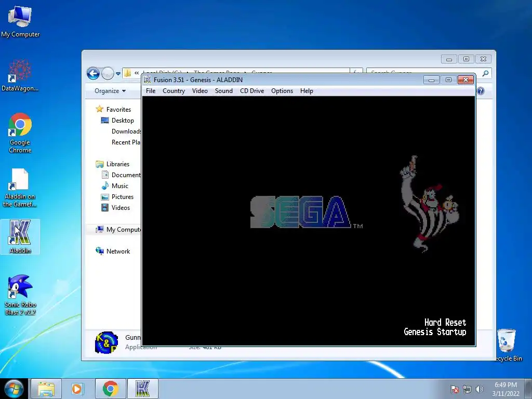Open the File menu in Fusion
532x399 pixels.
point(151,91)
